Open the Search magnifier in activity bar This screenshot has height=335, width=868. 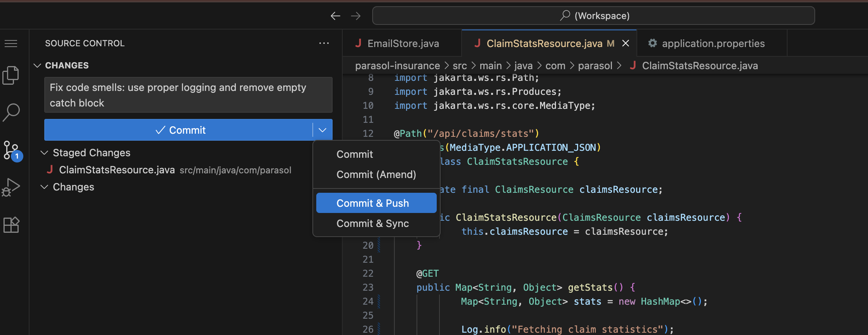(11, 112)
